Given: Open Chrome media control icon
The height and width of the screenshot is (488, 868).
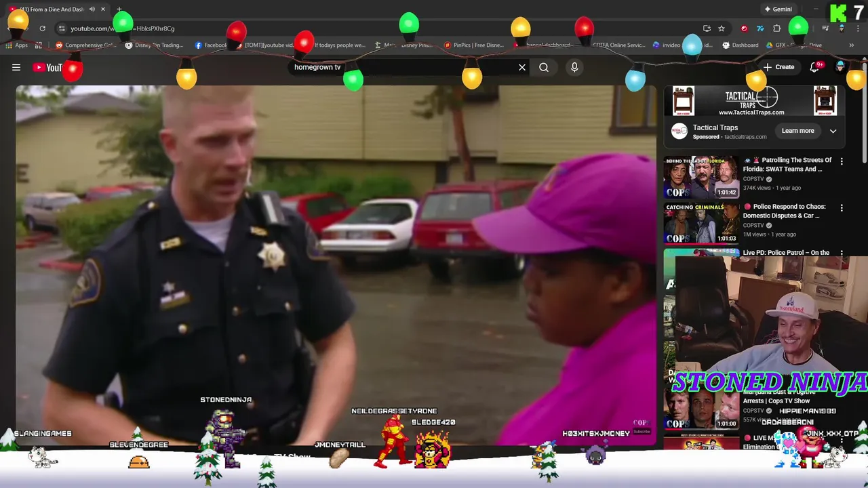Looking at the screenshot, I should tap(825, 28).
